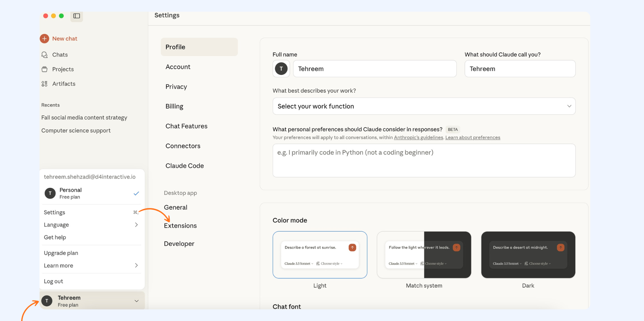Click the Personal account T avatar

click(50, 193)
